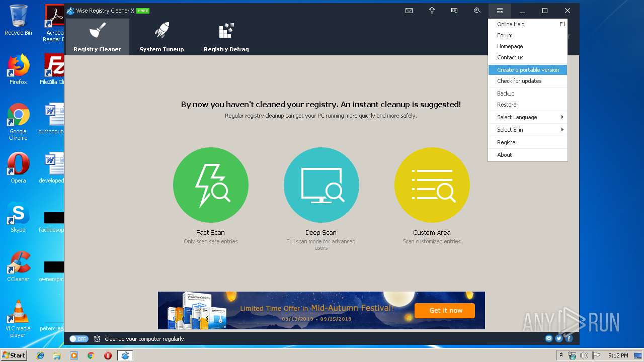Viewport: 644px width, 362px height.
Task: Choose Create a portable version
Action: 528,70
